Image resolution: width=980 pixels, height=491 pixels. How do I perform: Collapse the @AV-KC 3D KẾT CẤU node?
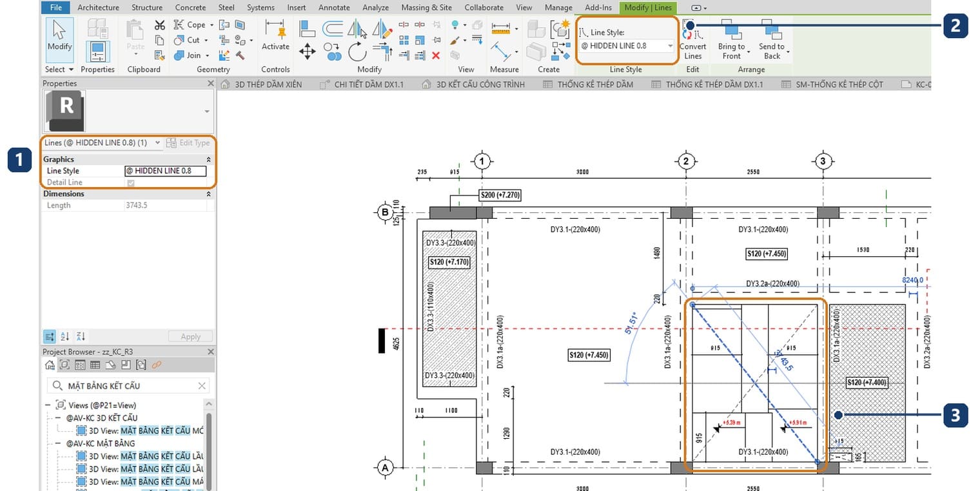58,418
